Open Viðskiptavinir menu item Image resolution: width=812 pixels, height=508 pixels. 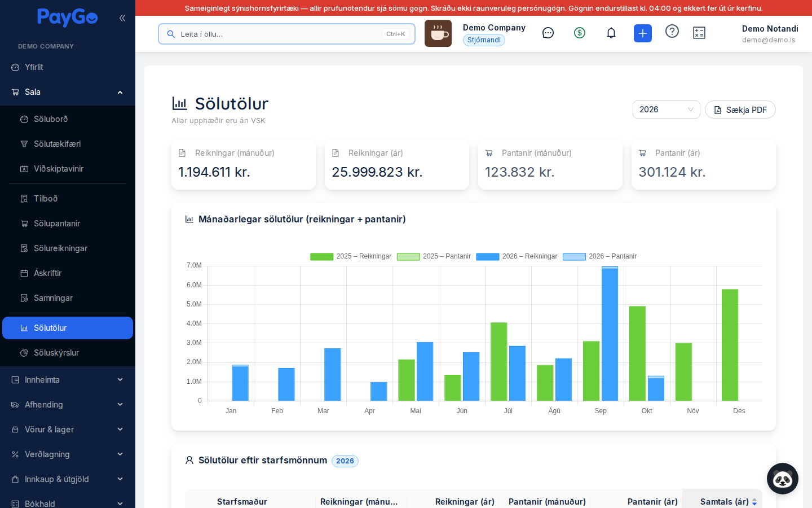coord(68,169)
